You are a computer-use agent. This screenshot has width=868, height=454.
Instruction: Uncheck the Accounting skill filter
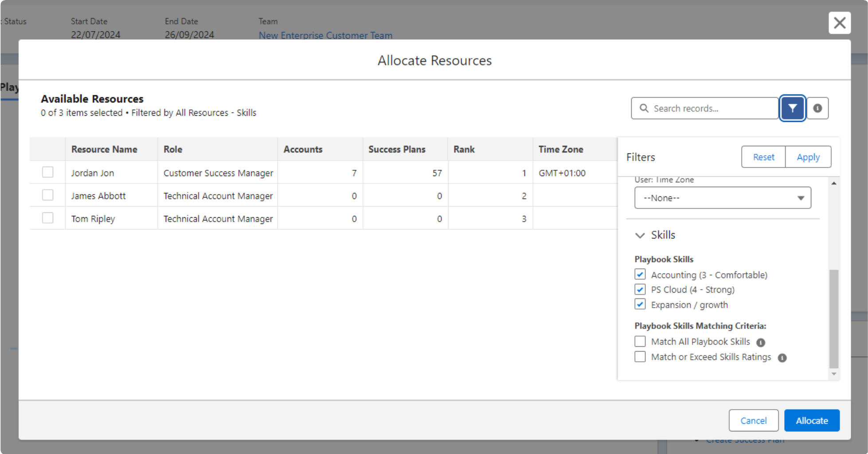pos(640,274)
